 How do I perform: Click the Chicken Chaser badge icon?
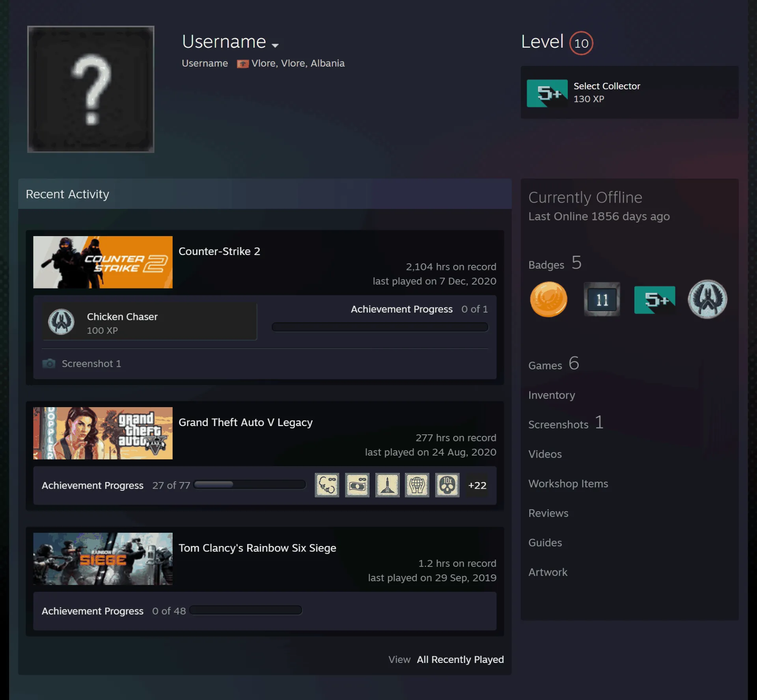[61, 322]
